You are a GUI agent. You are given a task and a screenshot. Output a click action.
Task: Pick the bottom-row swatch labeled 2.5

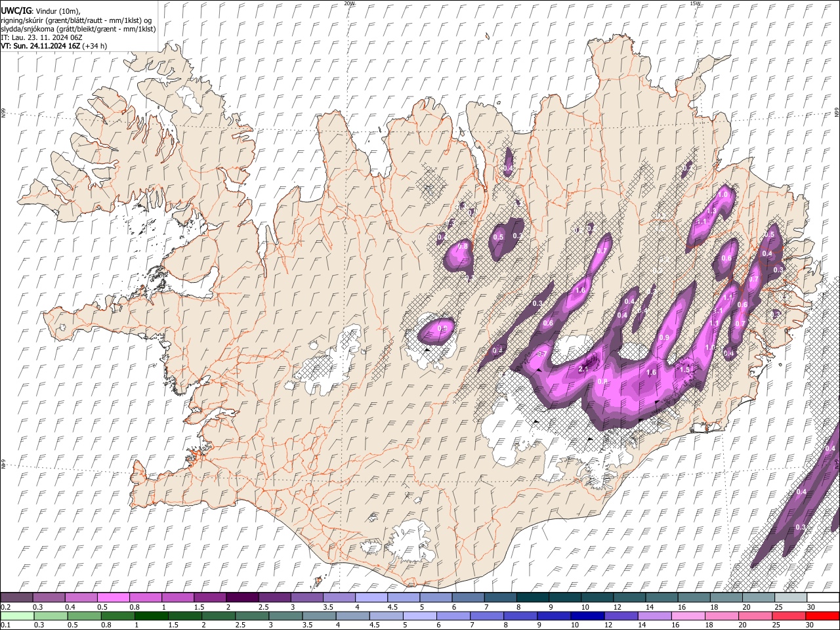click(252, 616)
